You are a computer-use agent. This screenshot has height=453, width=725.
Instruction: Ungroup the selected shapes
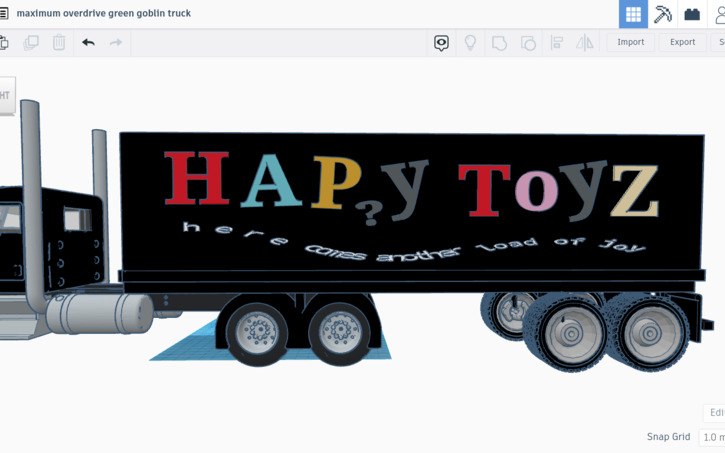[528, 43]
